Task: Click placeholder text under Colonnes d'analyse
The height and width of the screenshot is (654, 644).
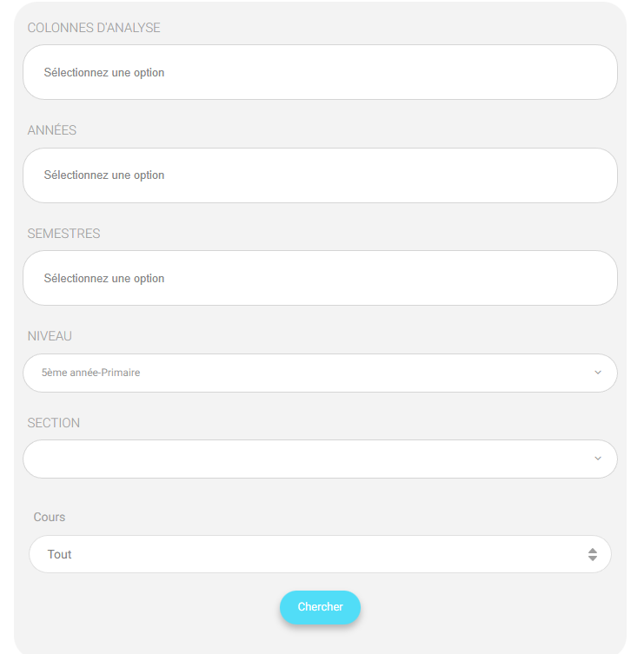Action: pos(104,73)
